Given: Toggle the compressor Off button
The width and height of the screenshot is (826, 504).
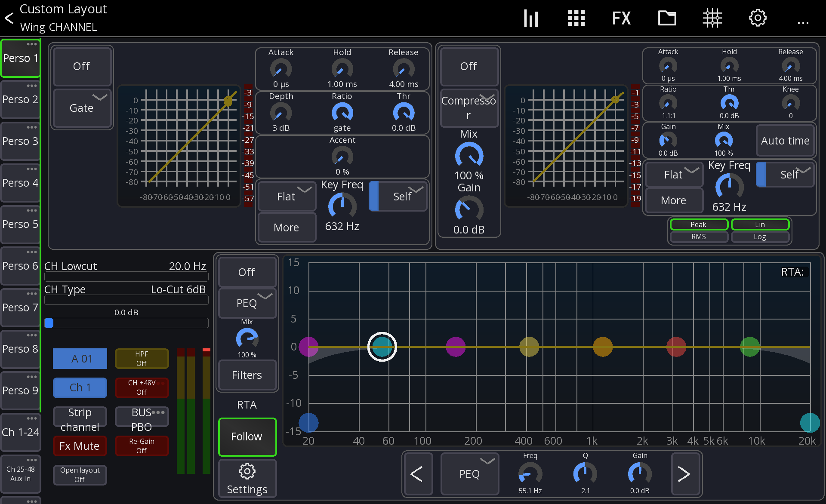Looking at the screenshot, I should [469, 66].
